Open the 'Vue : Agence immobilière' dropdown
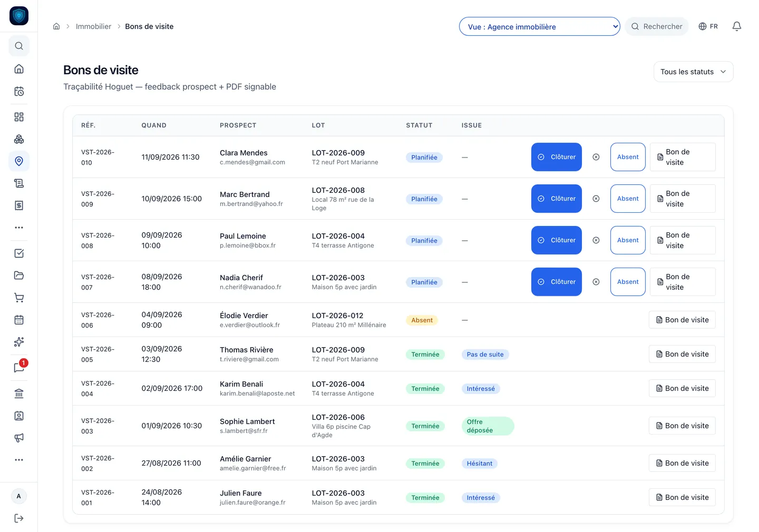 pos(540,26)
